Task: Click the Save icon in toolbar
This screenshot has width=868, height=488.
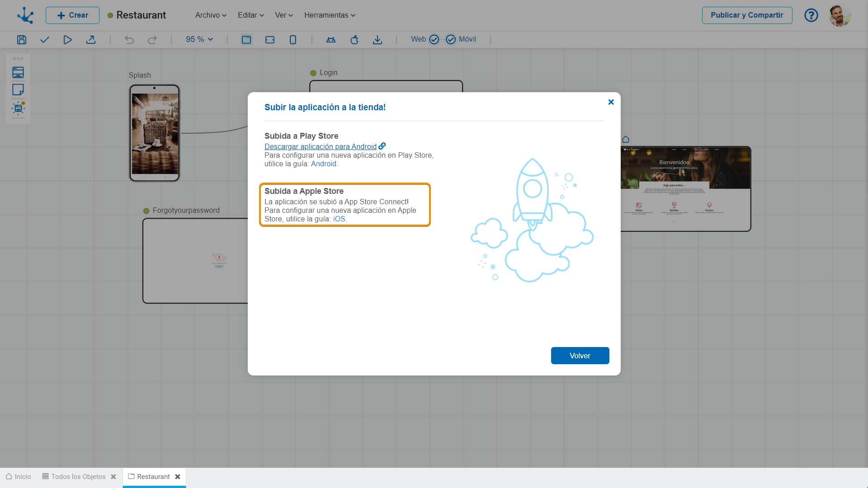Action: tap(22, 40)
